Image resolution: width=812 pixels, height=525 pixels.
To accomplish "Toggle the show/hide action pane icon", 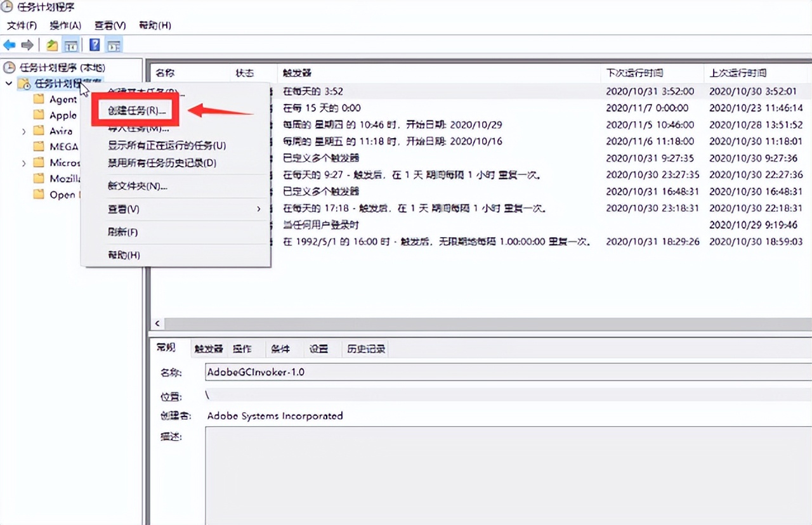I will tap(114, 44).
